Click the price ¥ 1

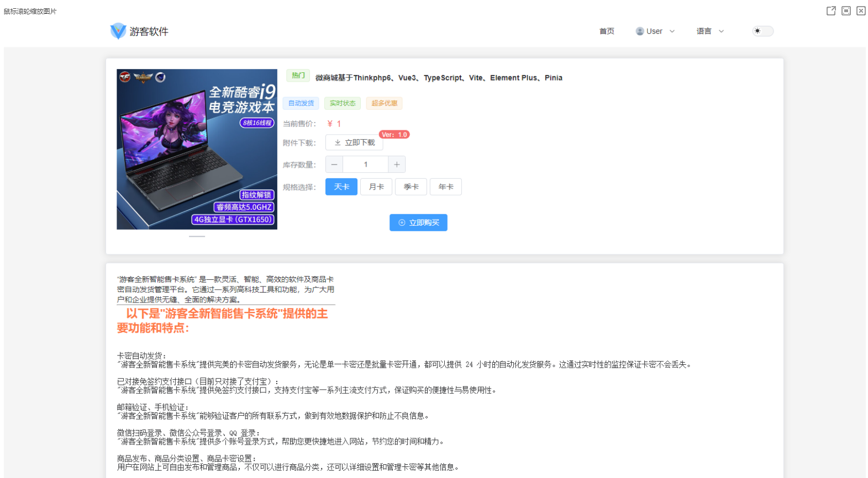tap(334, 124)
